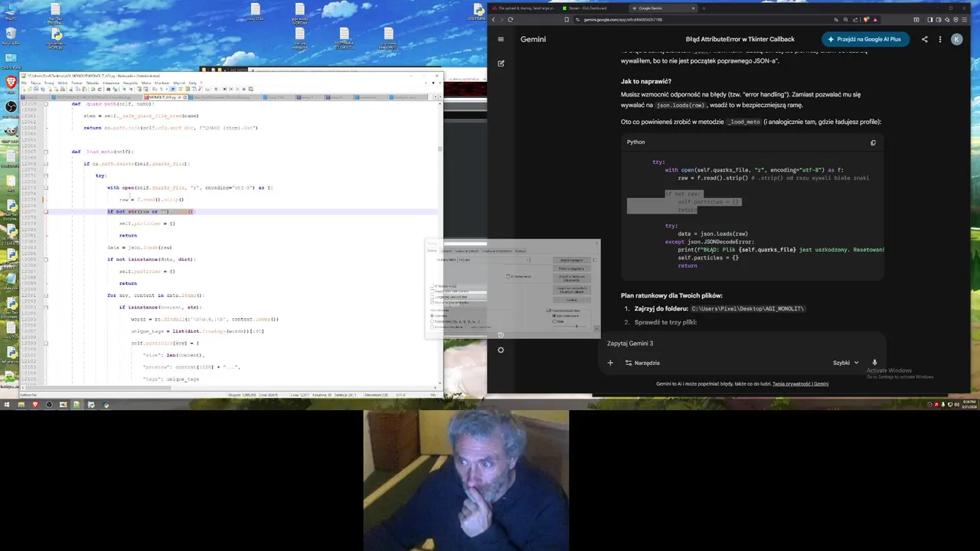The height and width of the screenshot is (551, 980).
Task: Open Gemini main menu hamburger icon
Action: click(x=501, y=39)
